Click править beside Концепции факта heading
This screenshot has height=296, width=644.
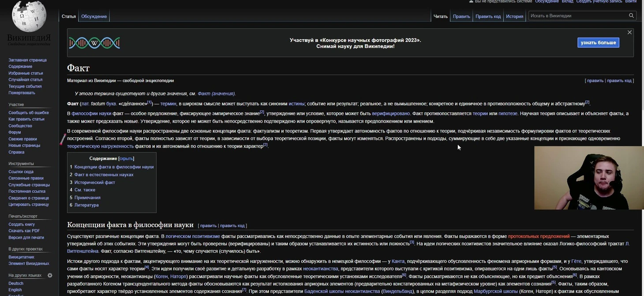(x=208, y=226)
